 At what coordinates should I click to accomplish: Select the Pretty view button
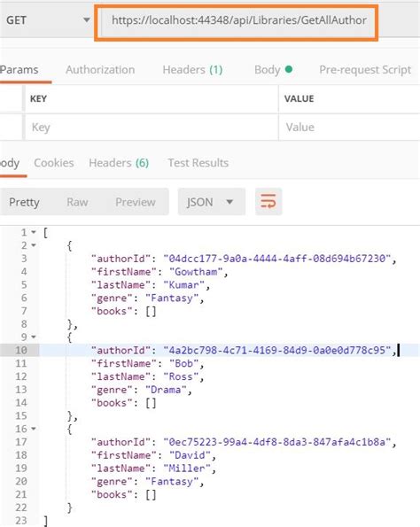pos(24,202)
